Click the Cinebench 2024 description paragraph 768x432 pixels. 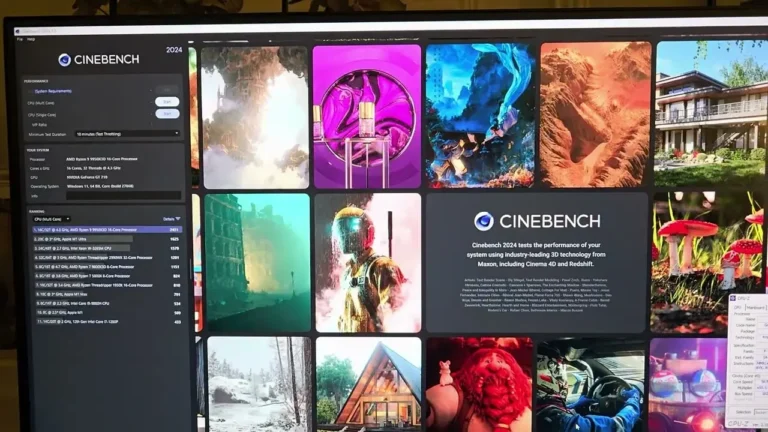[536, 254]
